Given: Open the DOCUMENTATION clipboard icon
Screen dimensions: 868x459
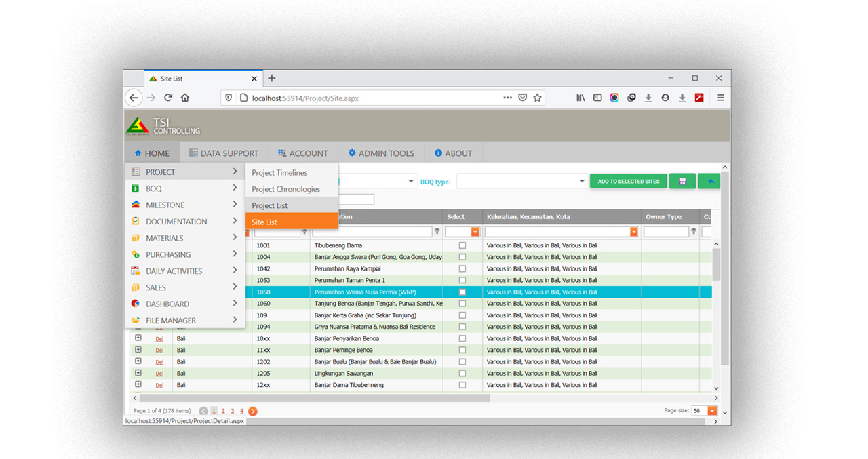Looking at the screenshot, I should coord(136,221).
